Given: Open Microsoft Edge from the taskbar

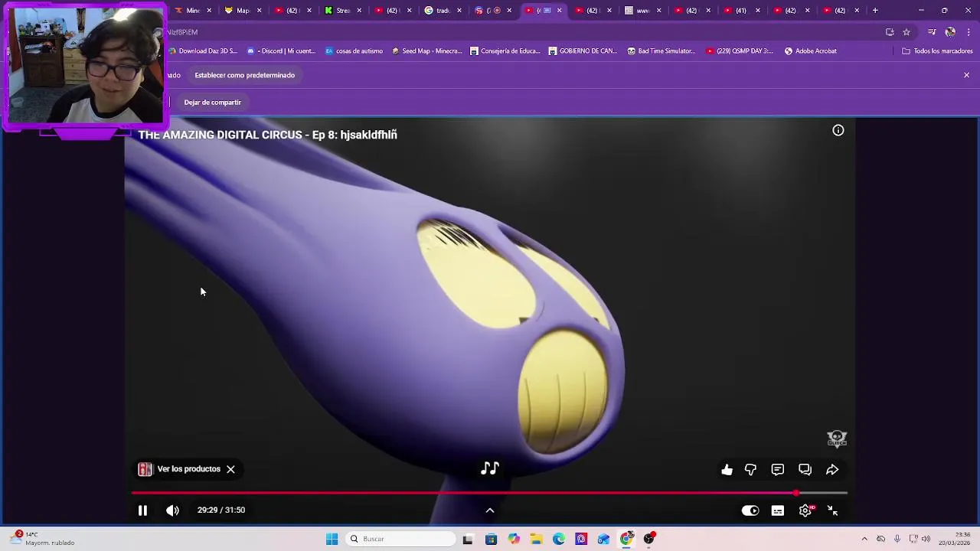Looking at the screenshot, I should [559, 540].
